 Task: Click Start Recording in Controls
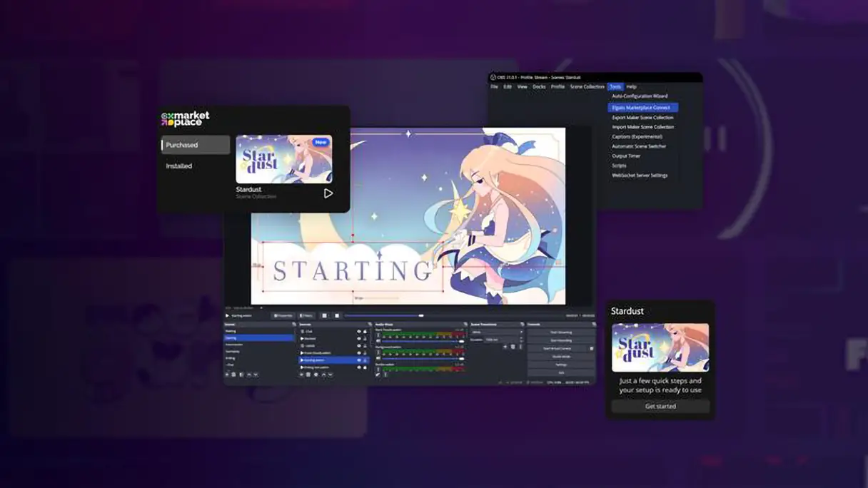[x=561, y=340]
